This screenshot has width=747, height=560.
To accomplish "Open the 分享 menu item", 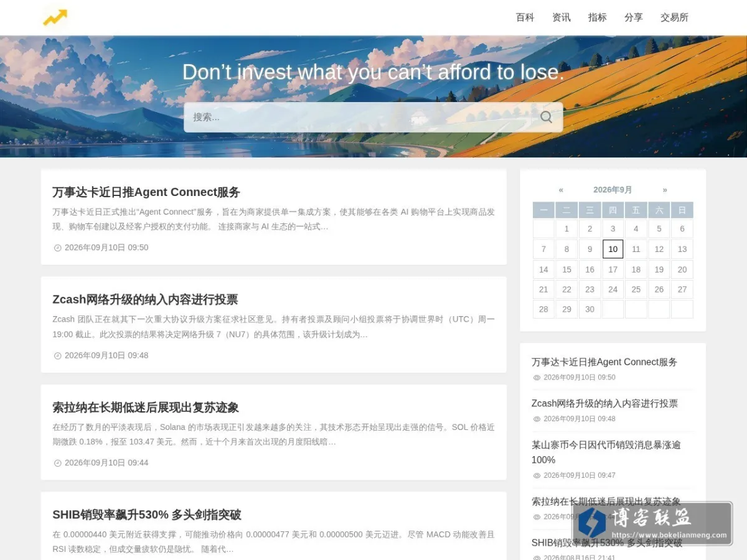I will tap(633, 17).
